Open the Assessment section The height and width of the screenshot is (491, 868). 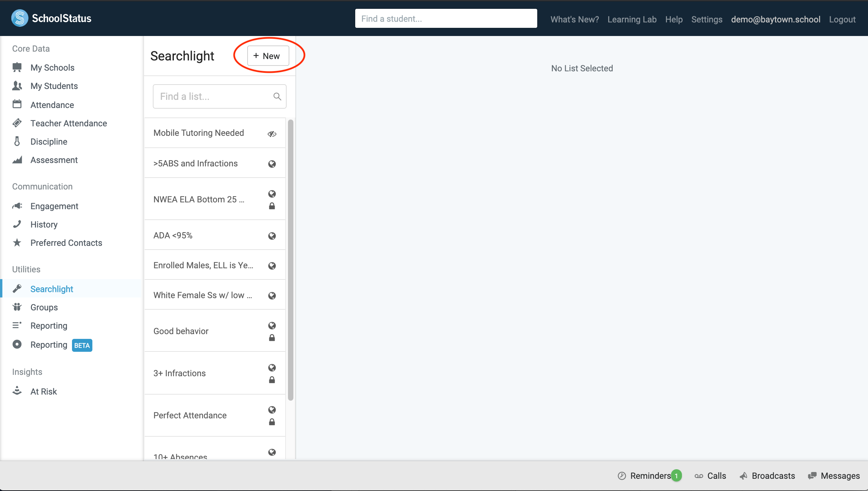[x=54, y=160]
